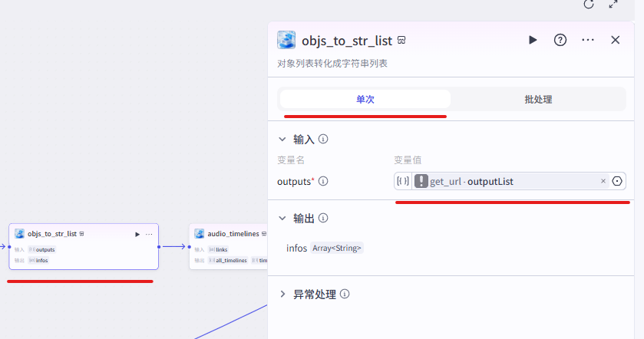Image resolution: width=644 pixels, height=339 pixels.
Task: Click the infos output variable
Action: [x=296, y=248]
